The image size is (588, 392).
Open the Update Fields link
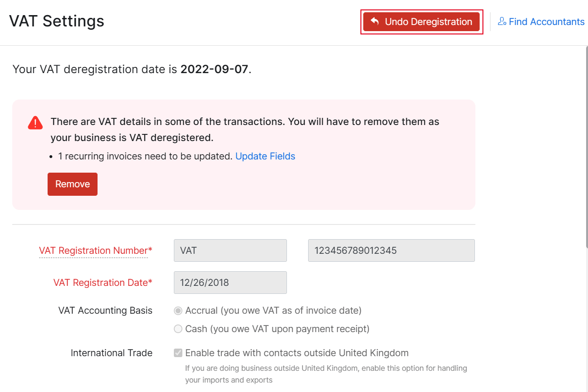tap(265, 156)
